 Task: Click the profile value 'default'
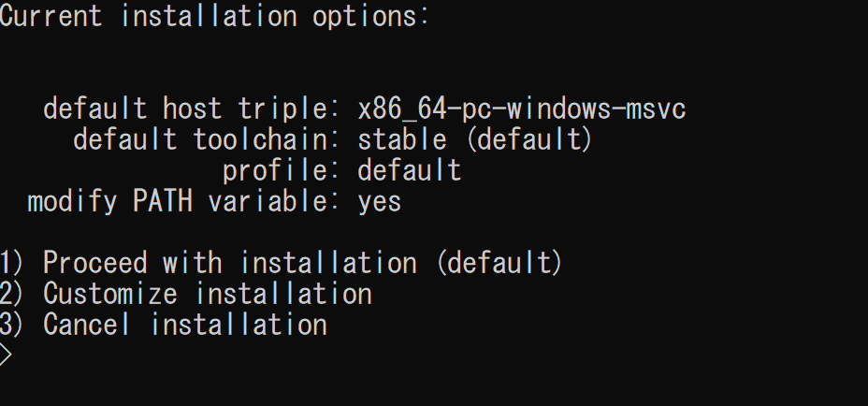click(410, 170)
